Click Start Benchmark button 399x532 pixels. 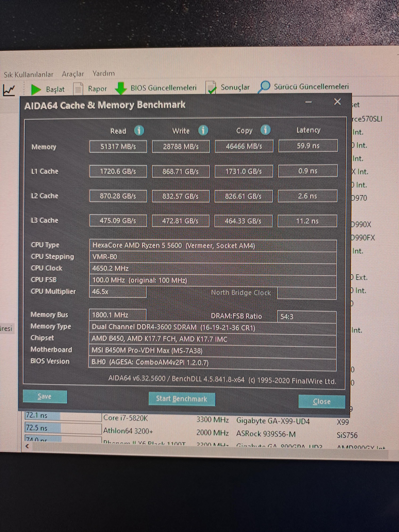[x=182, y=399]
